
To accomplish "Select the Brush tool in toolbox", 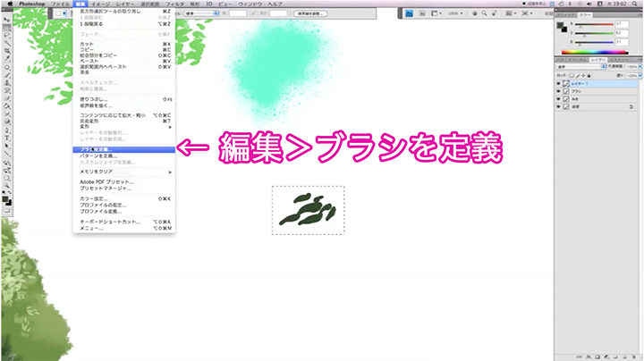I will [7, 75].
